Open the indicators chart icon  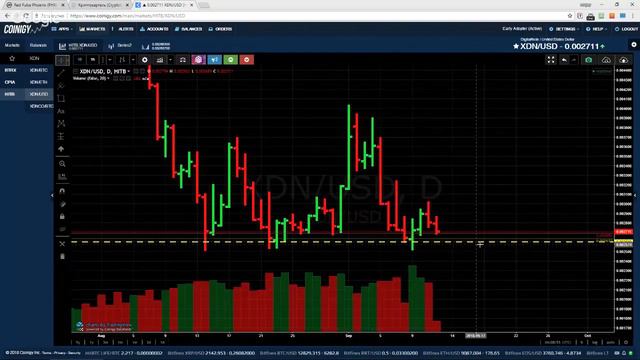click(160, 60)
